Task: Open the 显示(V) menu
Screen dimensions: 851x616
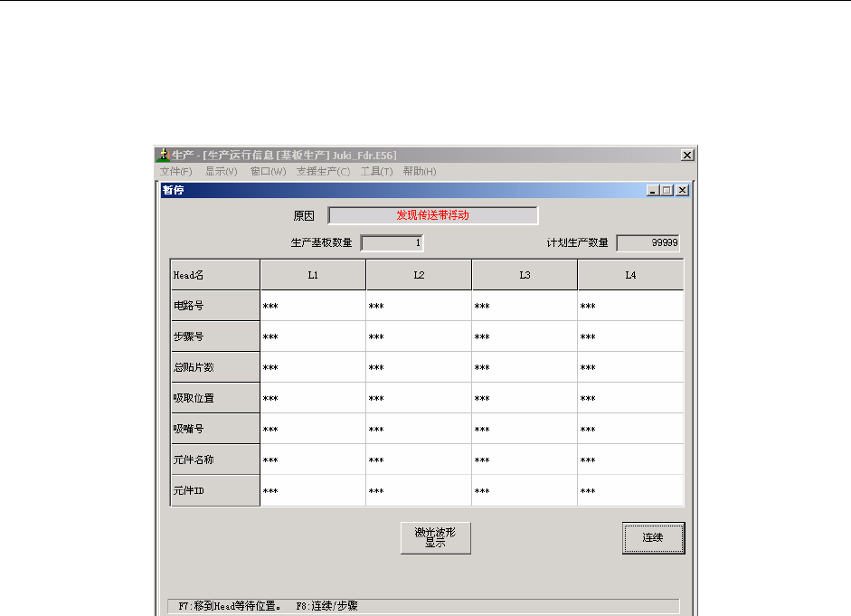Action: point(221,172)
